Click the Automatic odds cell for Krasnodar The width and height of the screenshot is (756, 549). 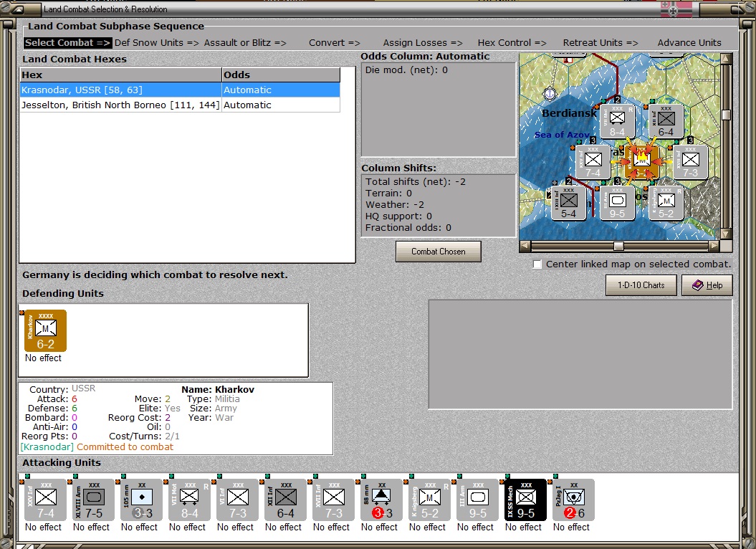point(281,90)
